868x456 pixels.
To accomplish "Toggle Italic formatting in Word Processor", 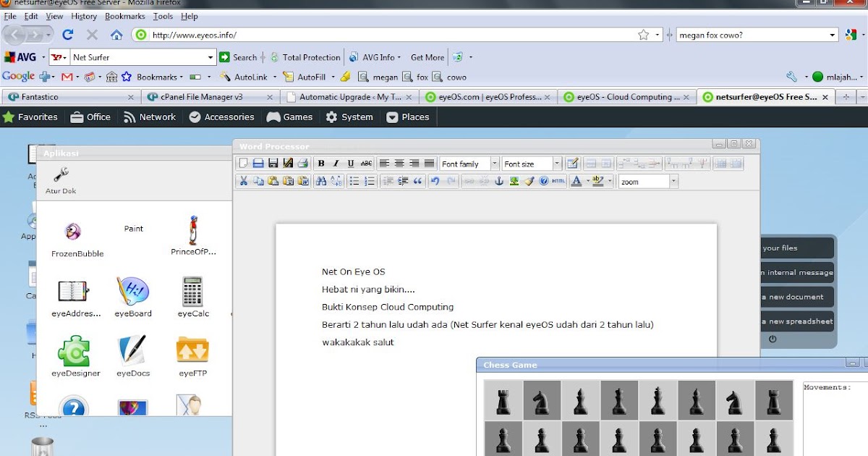I will click(x=336, y=164).
